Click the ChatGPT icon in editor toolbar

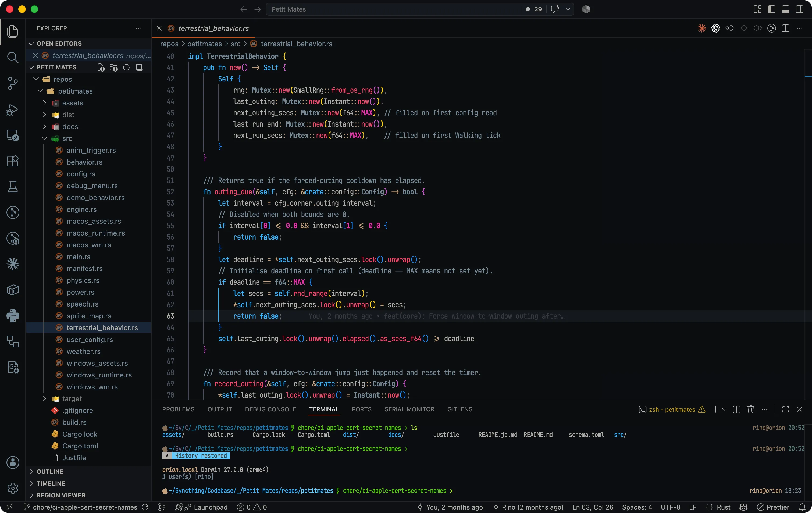point(715,28)
